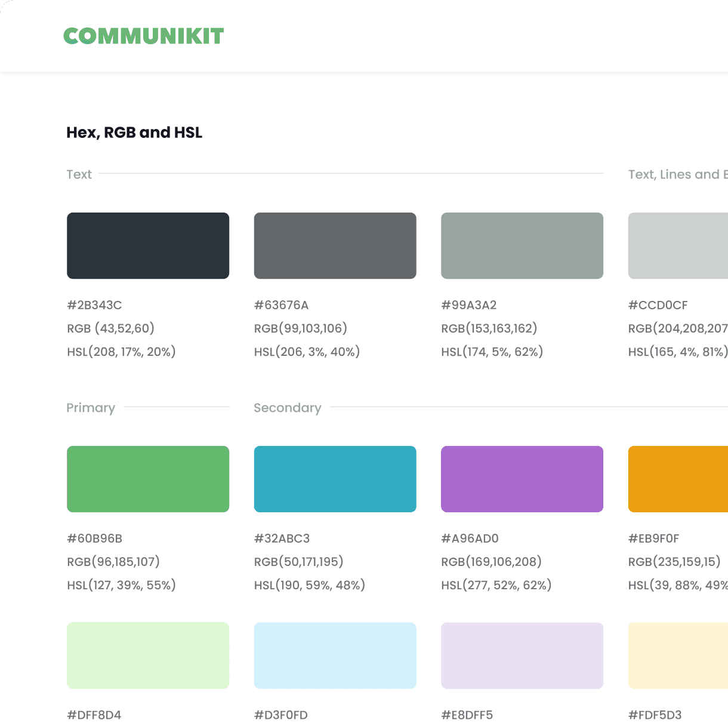Click the hex text #2B343C
This screenshot has width=728, height=723.
tap(94, 305)
